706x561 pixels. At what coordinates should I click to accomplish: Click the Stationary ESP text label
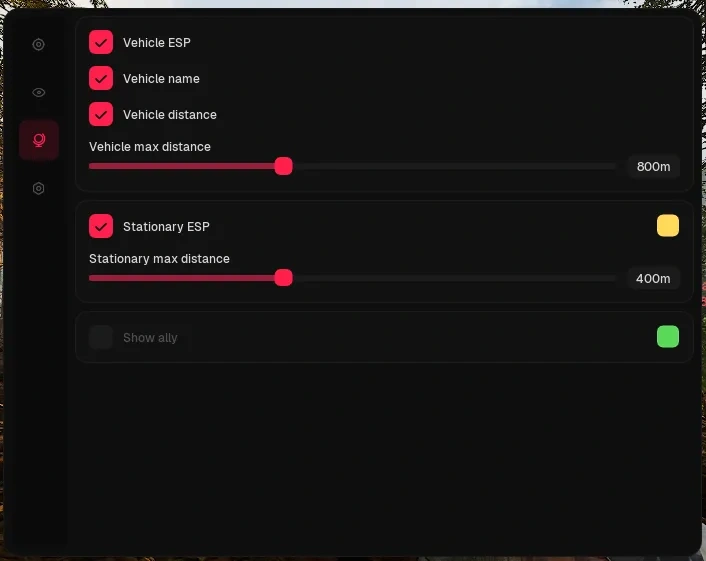pyautogui.click(x=166, y=226)
